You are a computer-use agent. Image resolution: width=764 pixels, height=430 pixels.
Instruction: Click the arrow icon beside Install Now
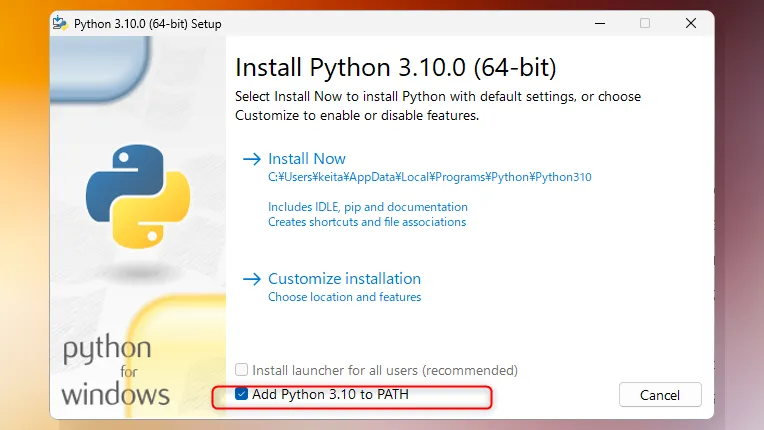pos(251,159)
